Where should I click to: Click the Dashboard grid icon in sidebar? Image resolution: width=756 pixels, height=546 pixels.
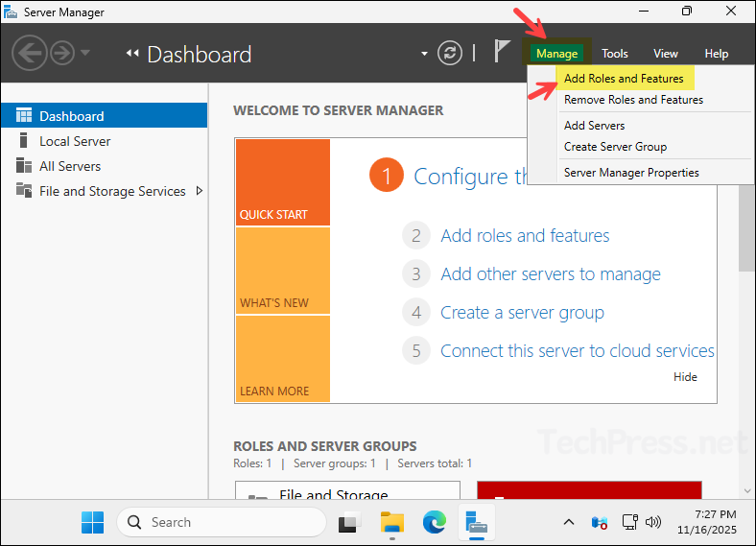tap(24, 115)
